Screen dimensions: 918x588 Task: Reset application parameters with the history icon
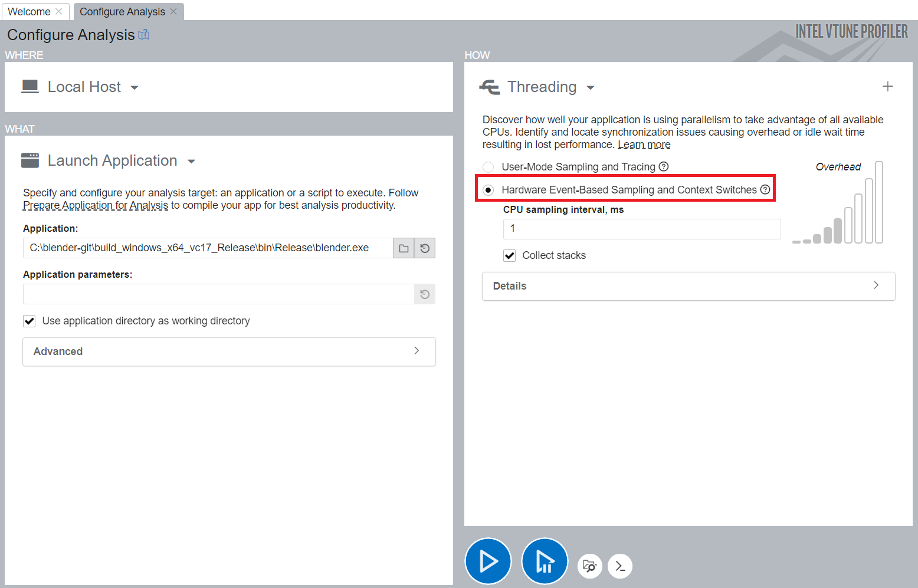coord(424,294)
